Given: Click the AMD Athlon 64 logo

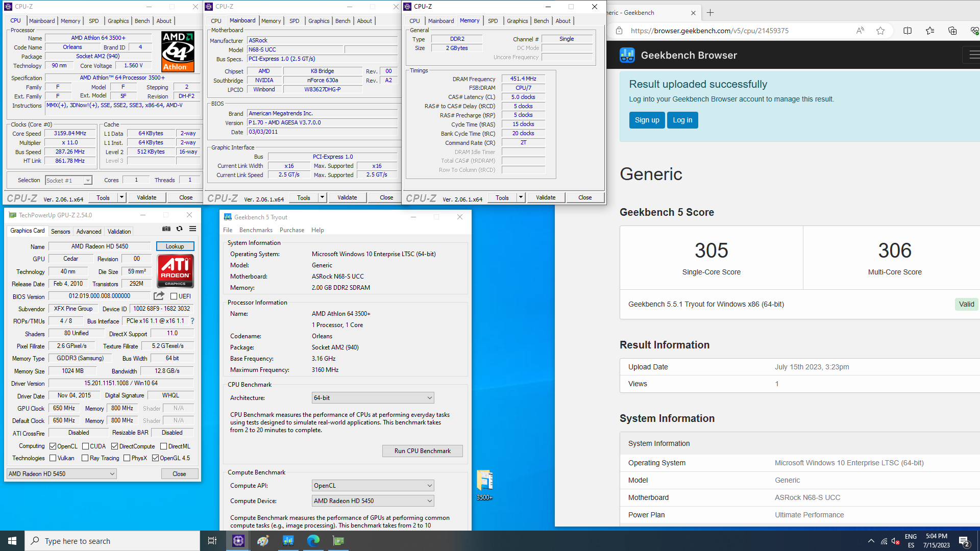Looking at the screenshot, I should tap(178, 52).
